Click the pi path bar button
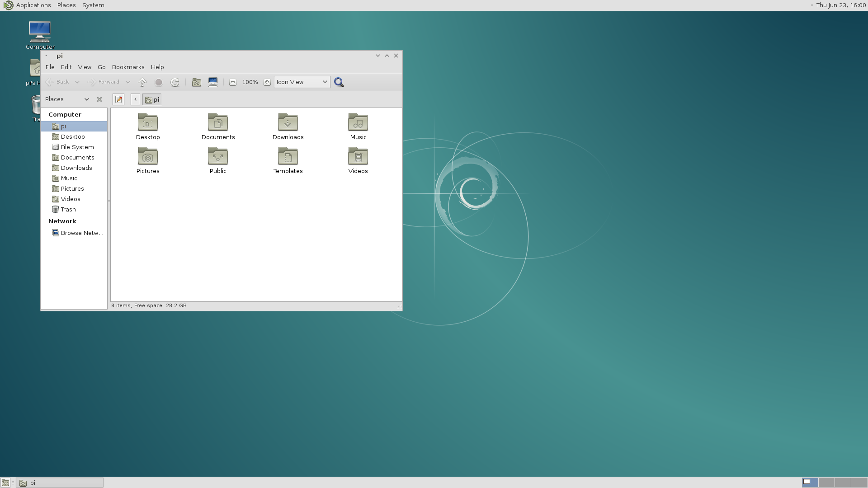This screenshot has height=488, width=868. tap(152, 99)
